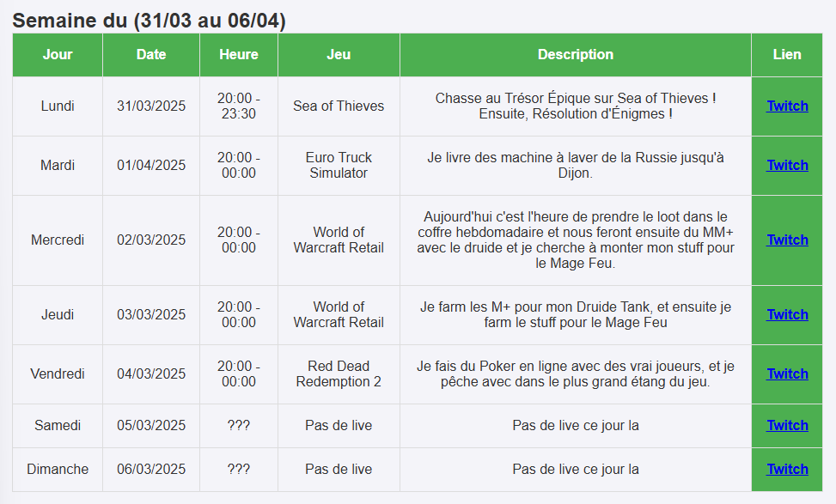836x504 pixels.
Task: Click the Lien column header
Action: point(787,55)
